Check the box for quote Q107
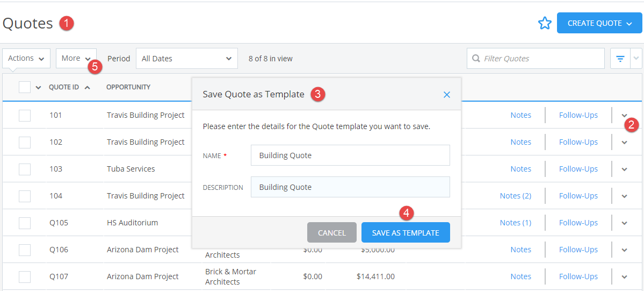This screenshot has height=291, width=644. [x=25, y=277]
